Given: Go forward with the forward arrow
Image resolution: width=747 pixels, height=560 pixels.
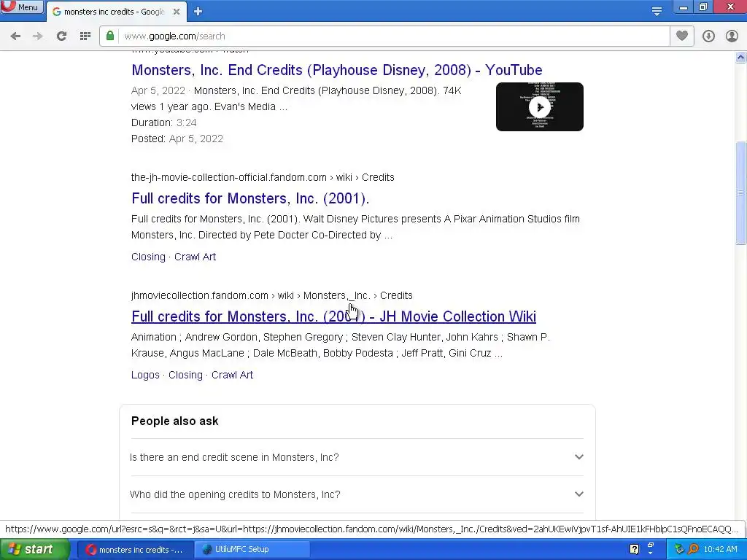Looking at the screenshot, I should (38, 36).
